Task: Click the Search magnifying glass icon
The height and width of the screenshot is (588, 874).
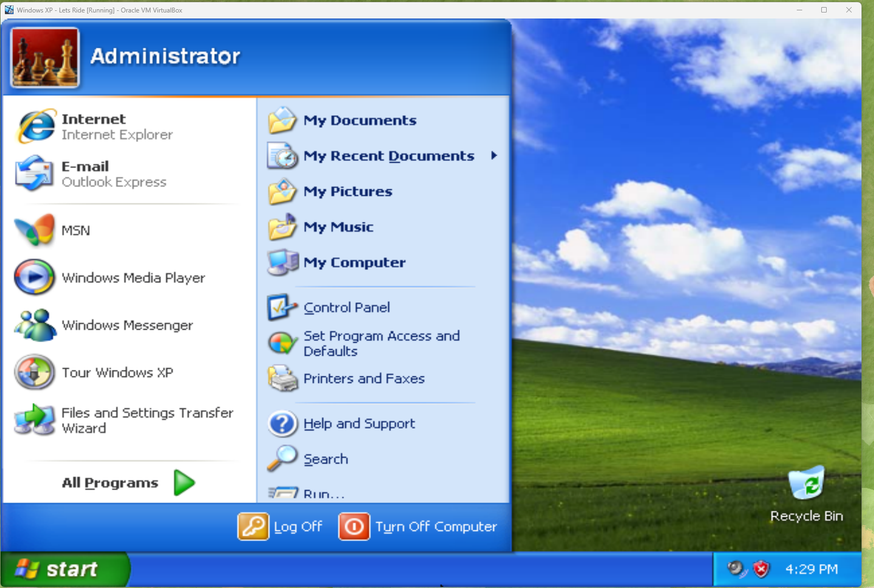Action: coord(282,459)
